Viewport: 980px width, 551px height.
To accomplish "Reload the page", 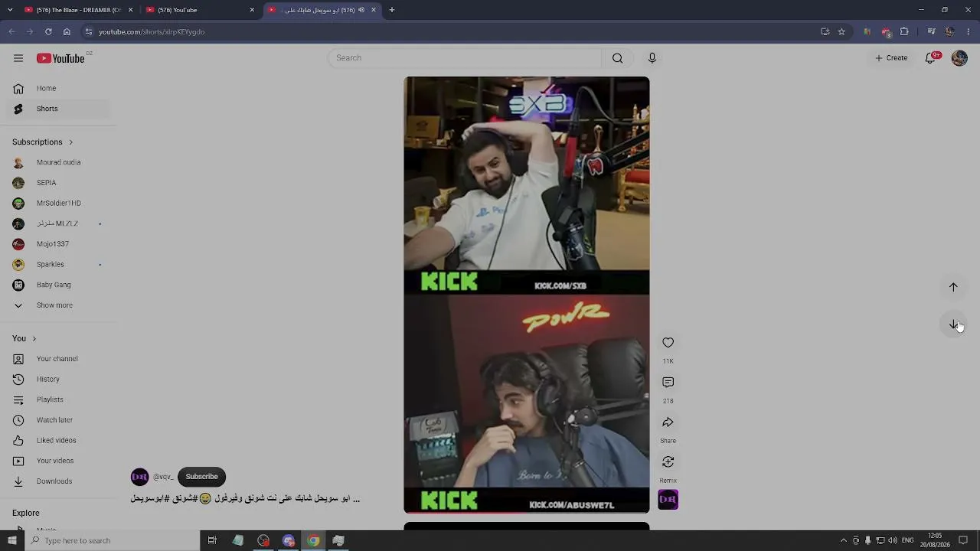I will click(x=48, y=31).
